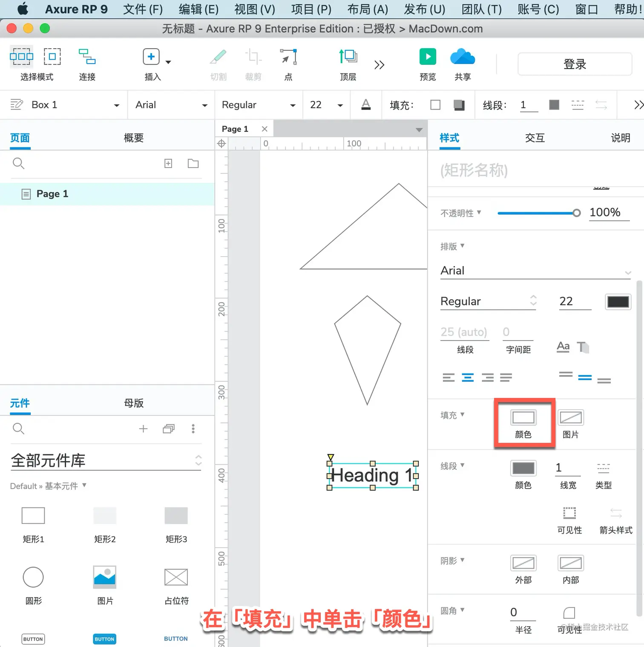Collapse the Default basic widgets section

pyautogui.click(x=84, y=485)
